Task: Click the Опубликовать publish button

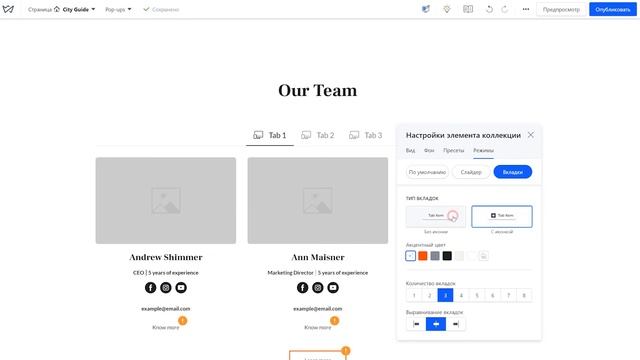Action: point(613,9)
